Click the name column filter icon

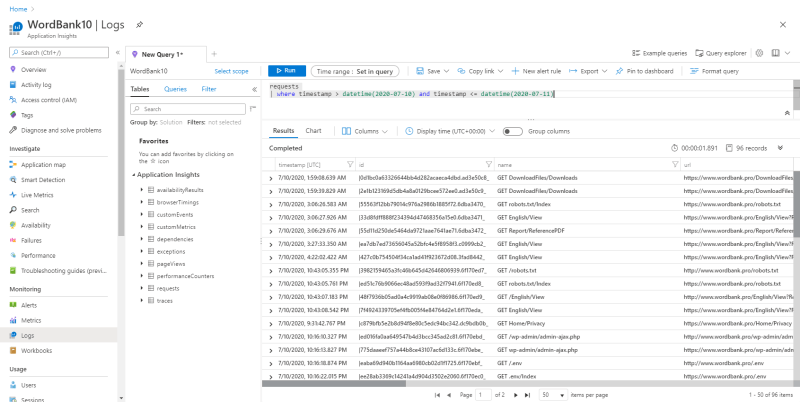pyautogui.click(x=676, y=165)
